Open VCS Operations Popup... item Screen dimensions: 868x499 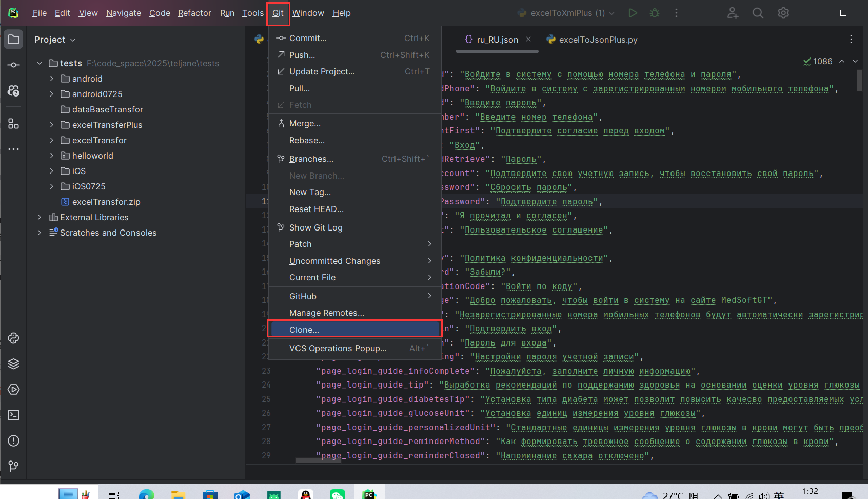[355, 348]
